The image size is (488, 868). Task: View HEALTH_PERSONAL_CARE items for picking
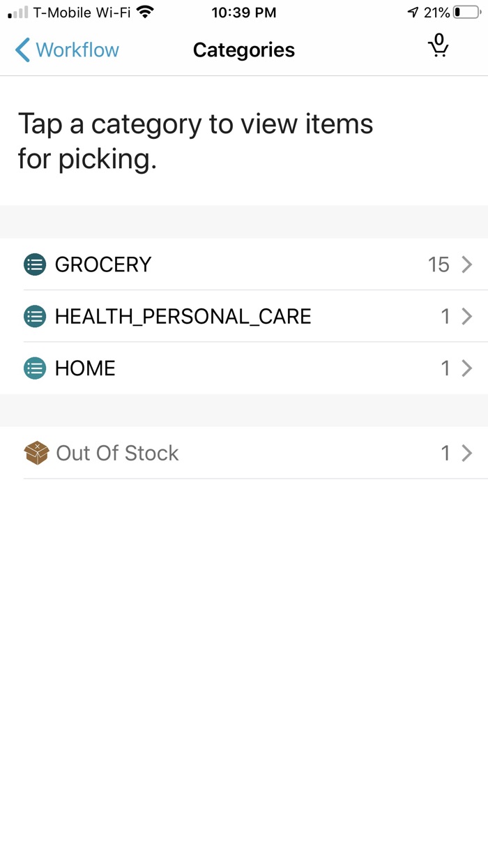click(183, 316)
